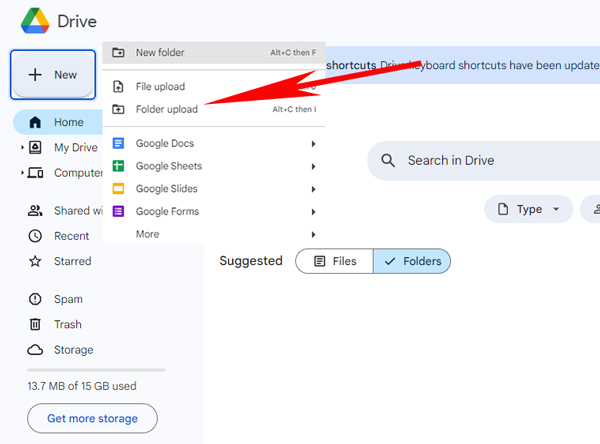Viewport: 600px width, 444px height.
Task: Create a new Google Forms file
Action: [214, 211]
